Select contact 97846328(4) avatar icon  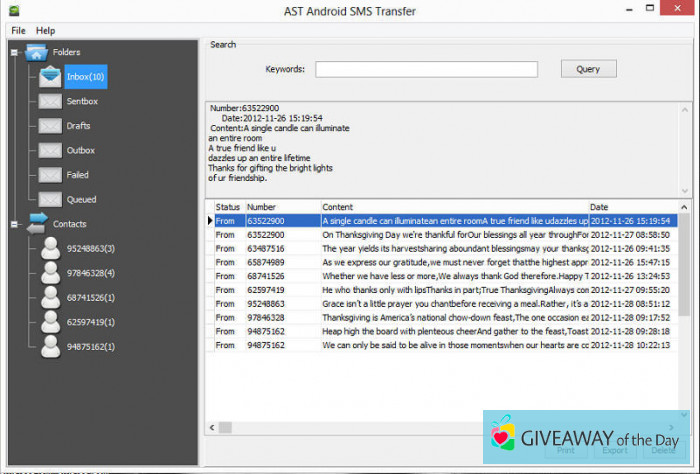[50, 273]
